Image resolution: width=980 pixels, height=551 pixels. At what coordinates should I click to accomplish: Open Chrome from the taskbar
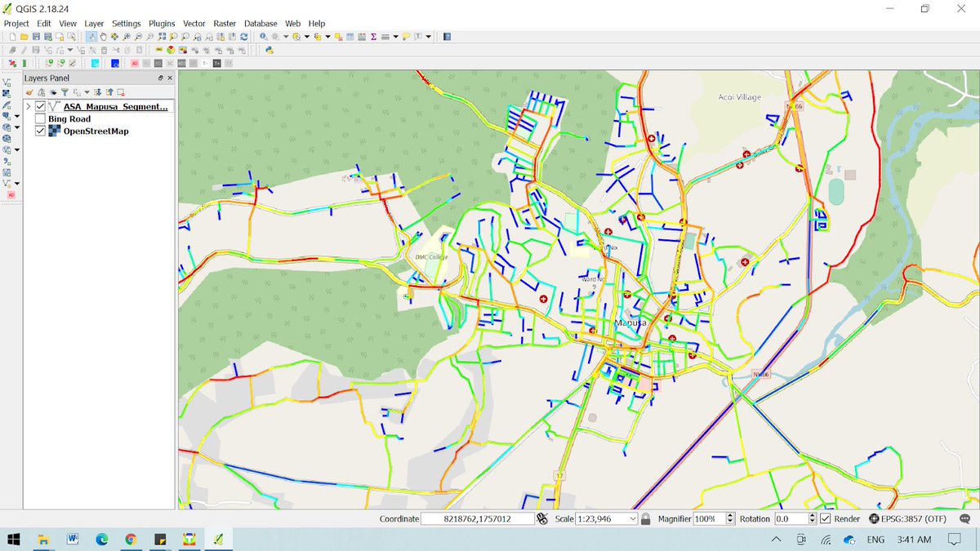point(131,540)
